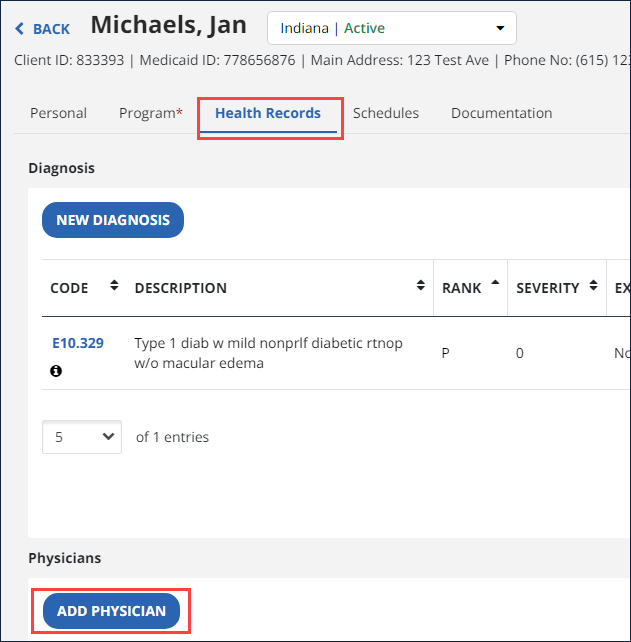Click the severity value 0 in the row
631x642 pixels.
pos(520,353)
